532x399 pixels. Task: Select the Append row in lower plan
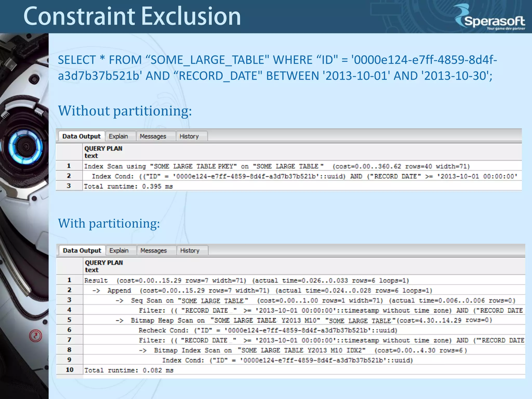click(x=119, y=290)
